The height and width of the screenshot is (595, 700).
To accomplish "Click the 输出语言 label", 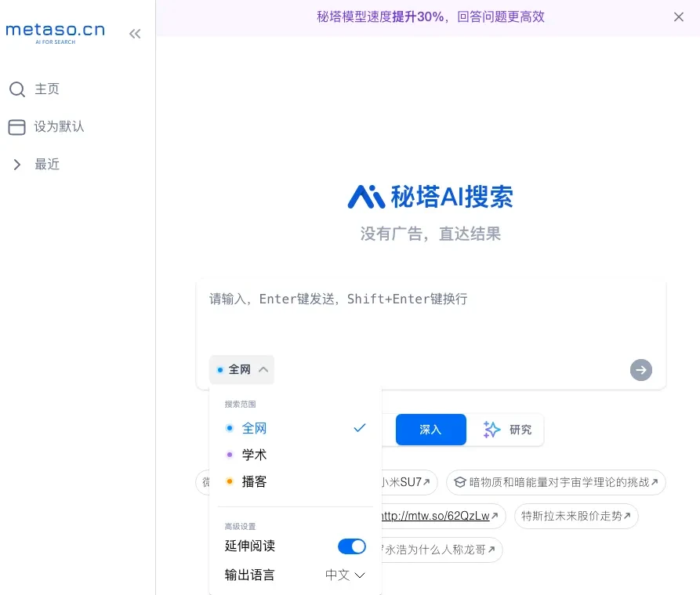I will pos(249,575).
